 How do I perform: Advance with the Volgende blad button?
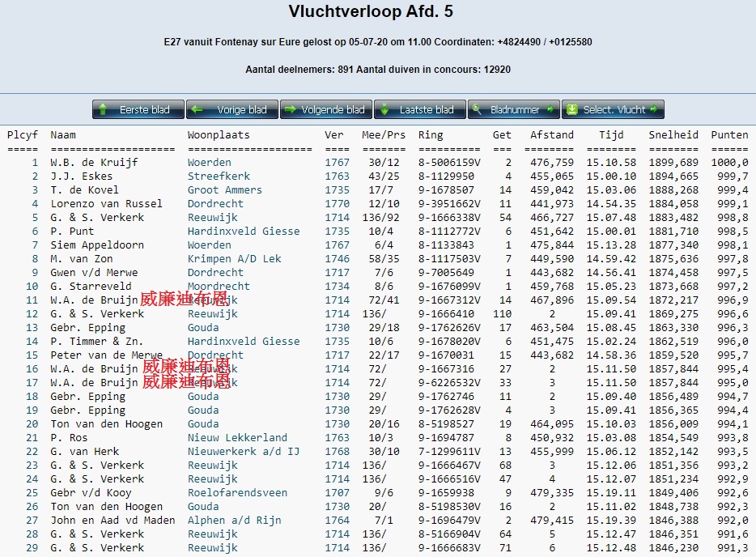pos(326,109)
